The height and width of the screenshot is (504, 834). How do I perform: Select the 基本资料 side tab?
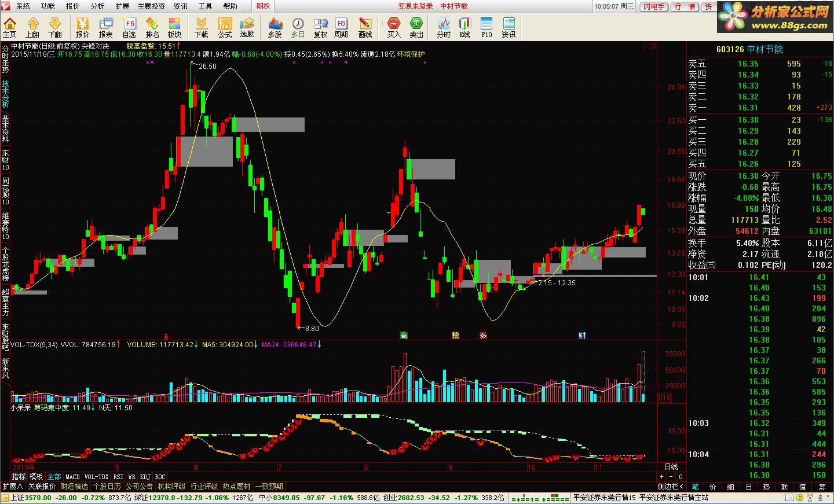(x=5, y=128)
